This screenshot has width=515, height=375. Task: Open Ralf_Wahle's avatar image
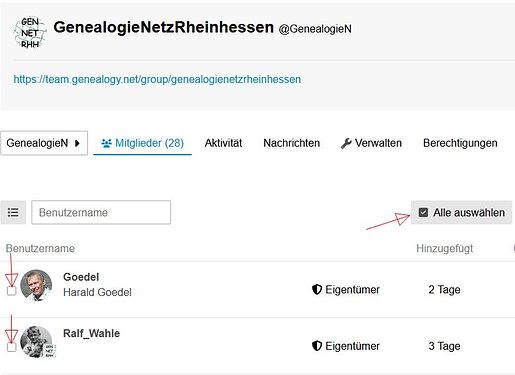point(37,342)
